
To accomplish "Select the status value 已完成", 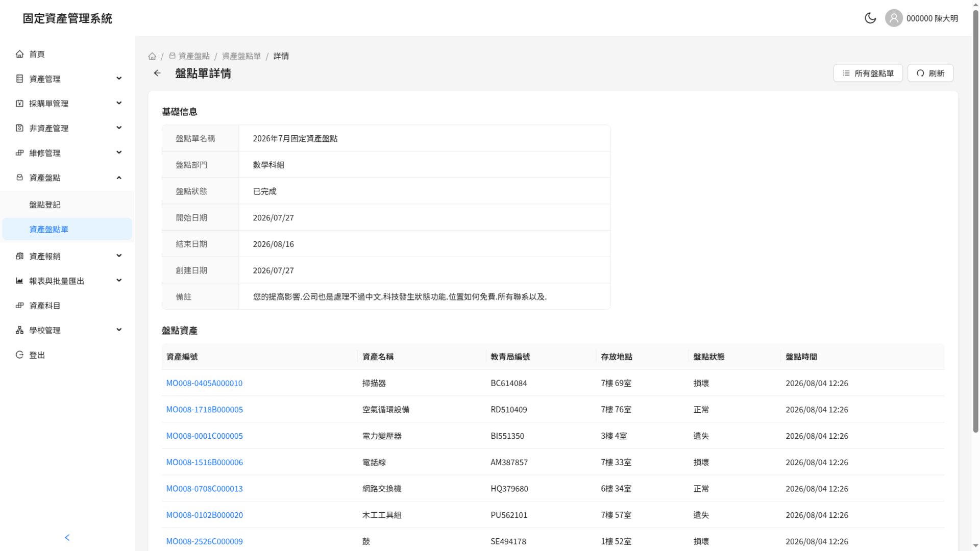I will [x=264, y=191].
